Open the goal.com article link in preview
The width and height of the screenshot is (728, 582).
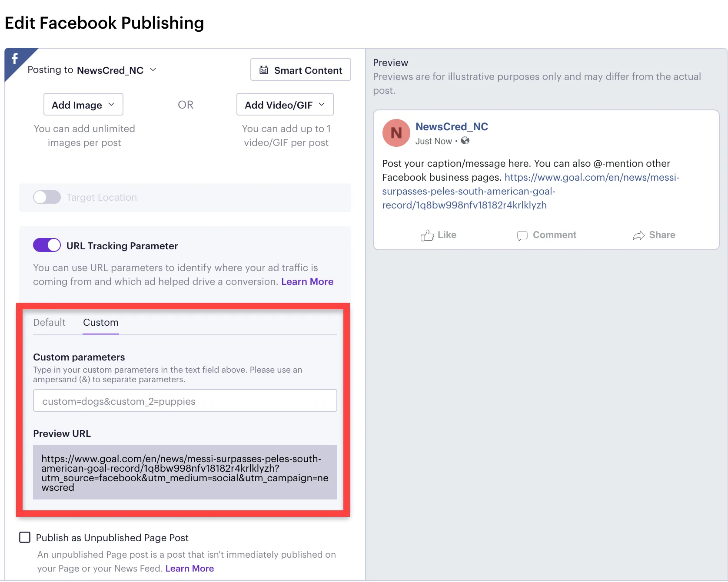pos(531,191)
